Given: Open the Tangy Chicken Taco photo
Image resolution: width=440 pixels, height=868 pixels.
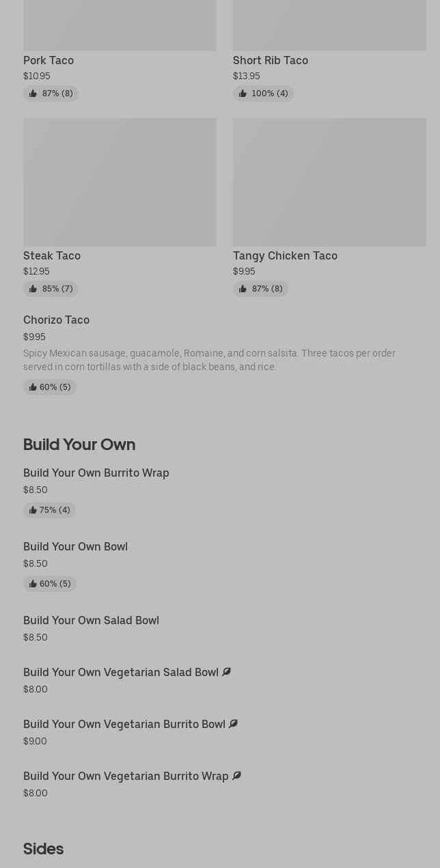Looking at the screenshot, I should (x=329, y=182).
